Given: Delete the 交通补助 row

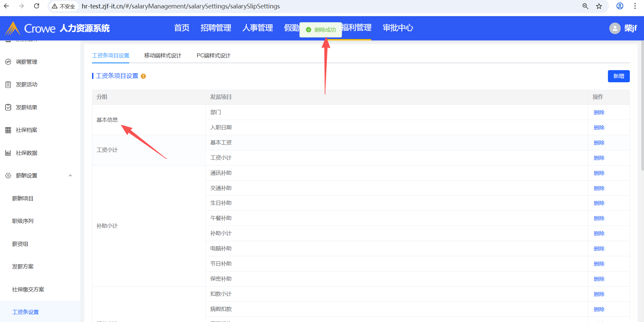Looking at the screenshot, I should (599, 188).
